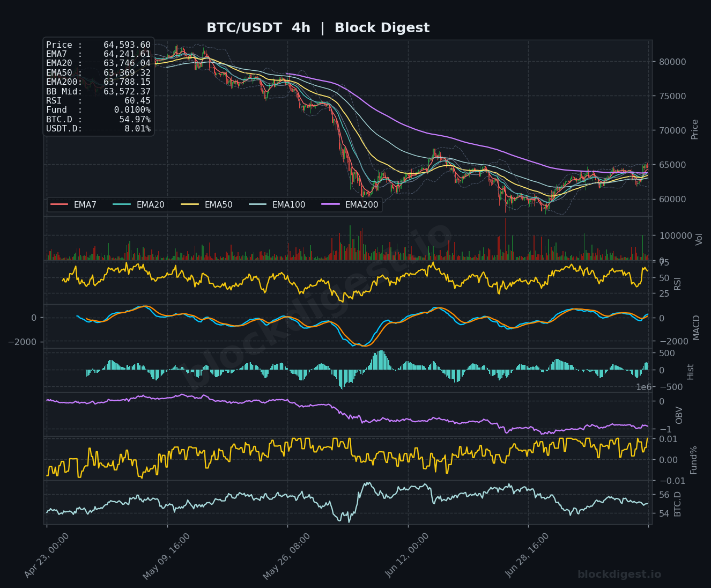Click the Jun 12, 00:00 date label
711x588 pixels.
(407, 555)
